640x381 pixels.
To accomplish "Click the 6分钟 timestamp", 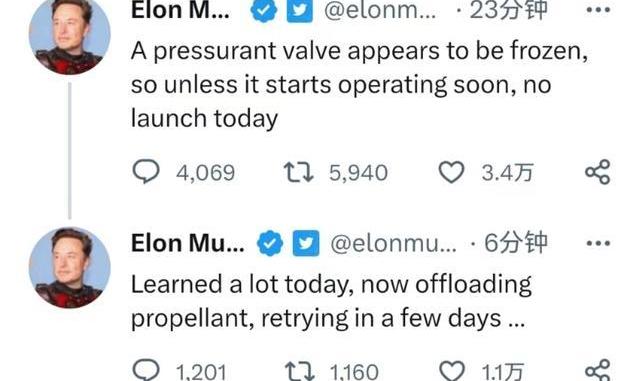I will point(516,243).
